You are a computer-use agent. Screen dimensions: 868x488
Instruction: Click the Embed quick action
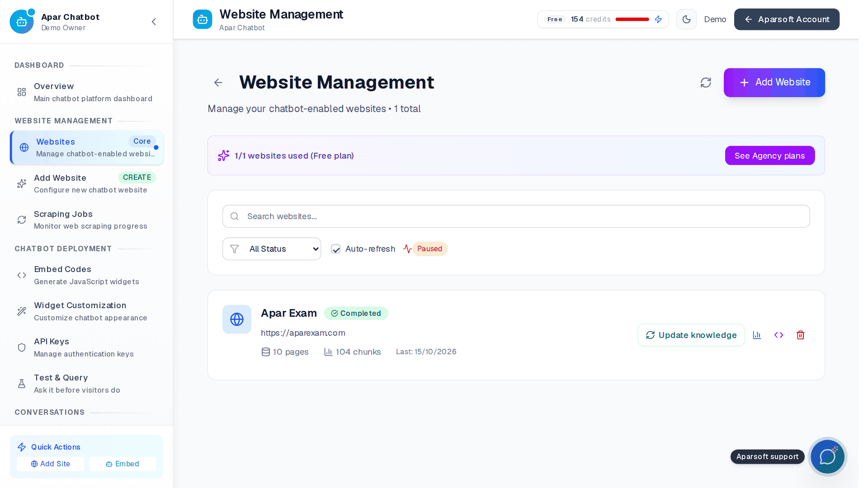pos(123,464)
